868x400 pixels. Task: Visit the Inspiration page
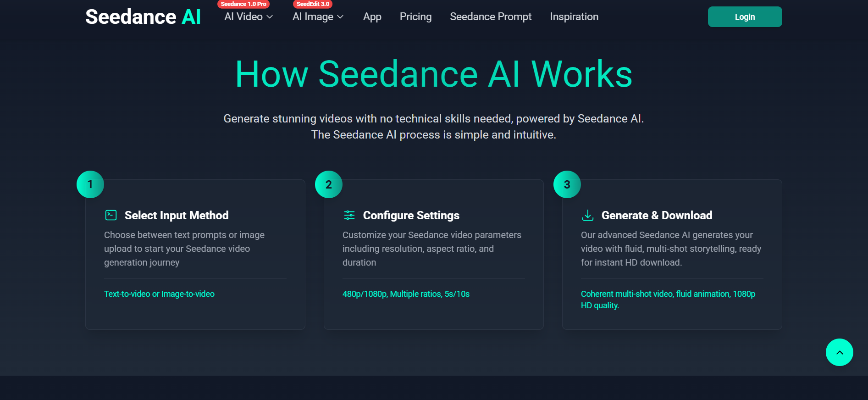[x=574, y=17]
